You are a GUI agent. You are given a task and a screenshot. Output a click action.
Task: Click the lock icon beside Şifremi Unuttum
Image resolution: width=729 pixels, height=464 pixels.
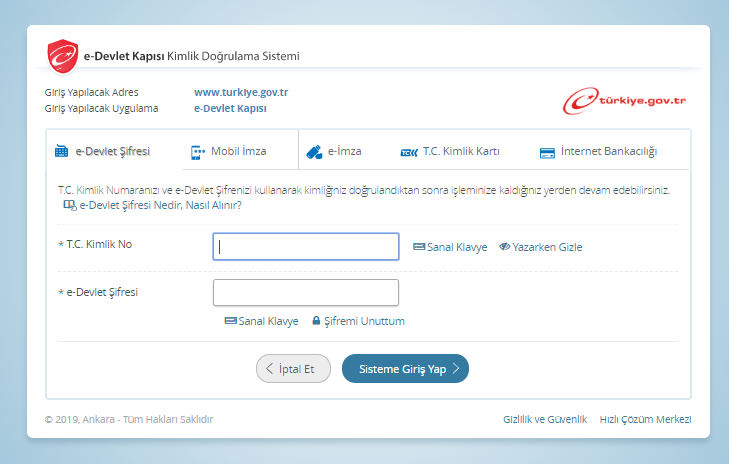[316, 321]
